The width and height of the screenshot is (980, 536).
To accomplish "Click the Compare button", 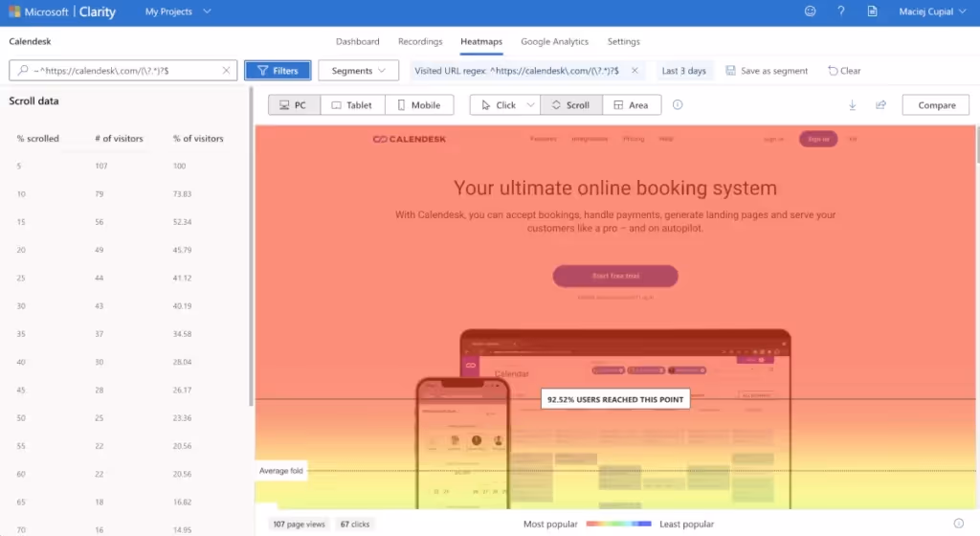I will click(936, 105).
